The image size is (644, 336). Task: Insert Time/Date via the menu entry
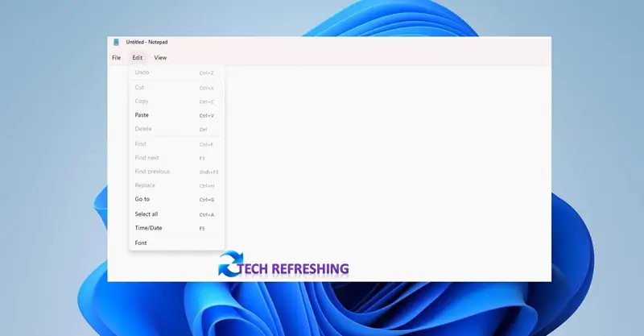pyautogui.click(x=176, y=228)
